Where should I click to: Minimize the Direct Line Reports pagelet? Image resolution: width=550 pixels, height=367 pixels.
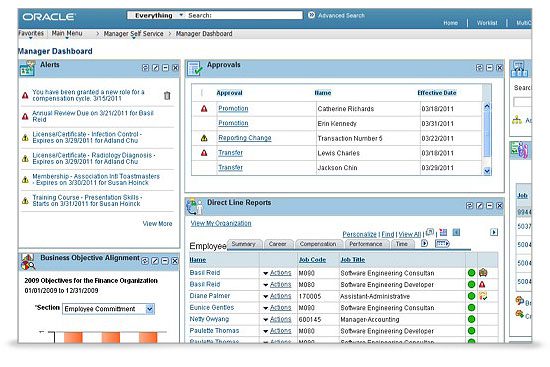coord(490,206)
